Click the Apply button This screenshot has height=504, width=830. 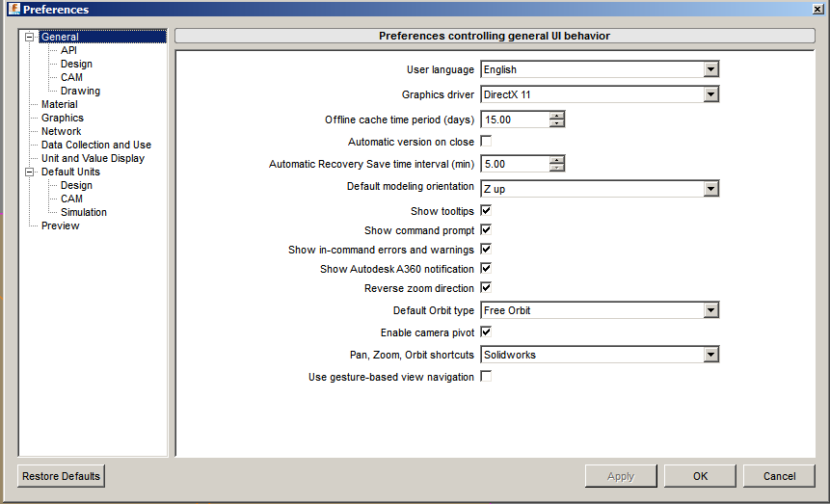click(x=621, y=476)
